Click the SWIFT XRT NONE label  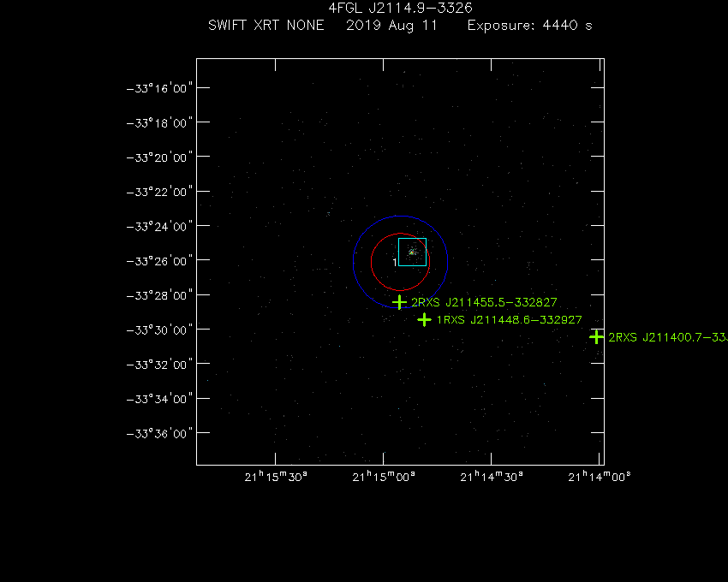[266, 25]
